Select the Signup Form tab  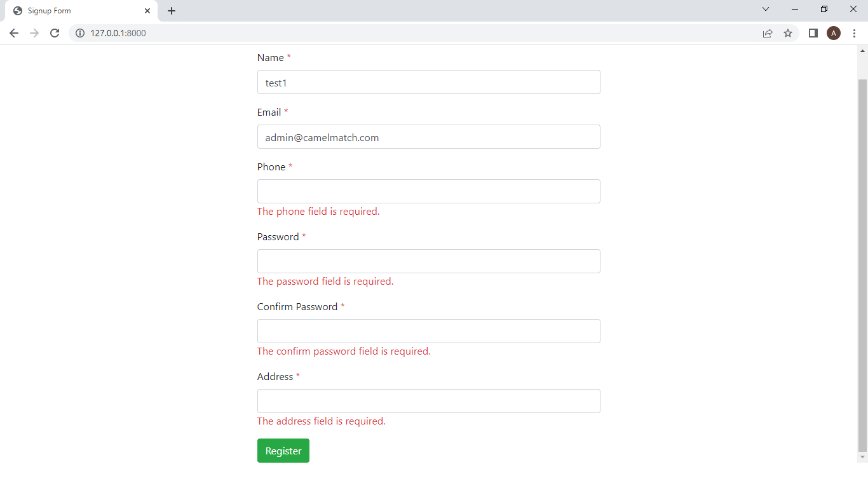pos(81,11)
